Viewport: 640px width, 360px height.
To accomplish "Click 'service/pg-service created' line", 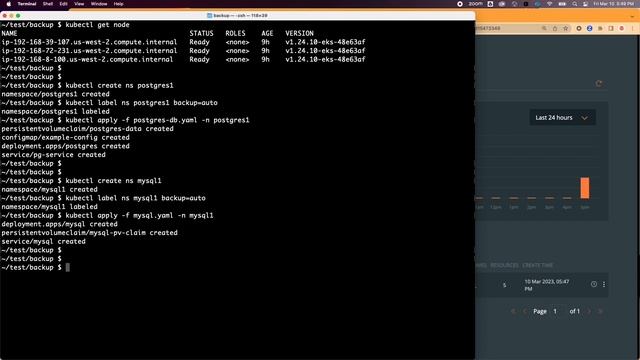I will 53,155.
